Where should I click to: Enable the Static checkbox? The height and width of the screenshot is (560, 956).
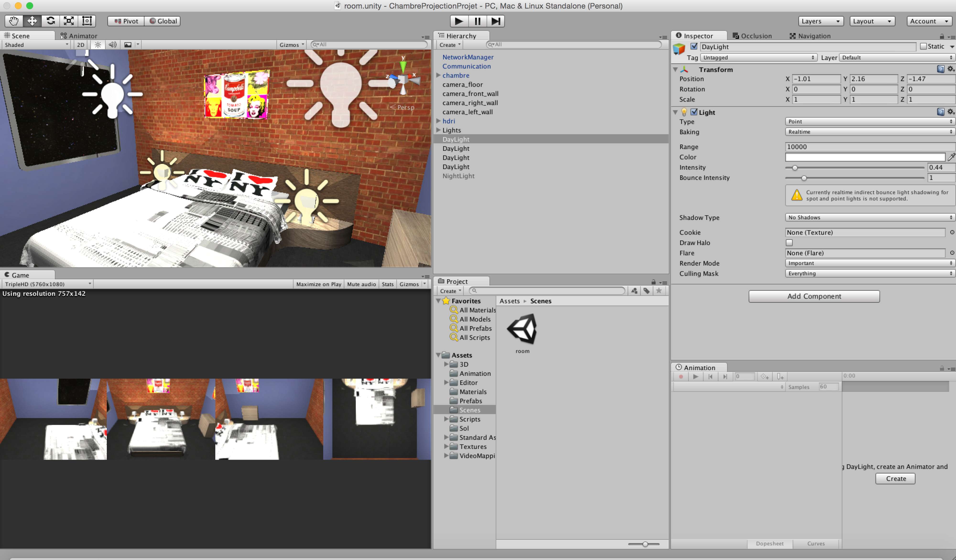click(923, 46)
